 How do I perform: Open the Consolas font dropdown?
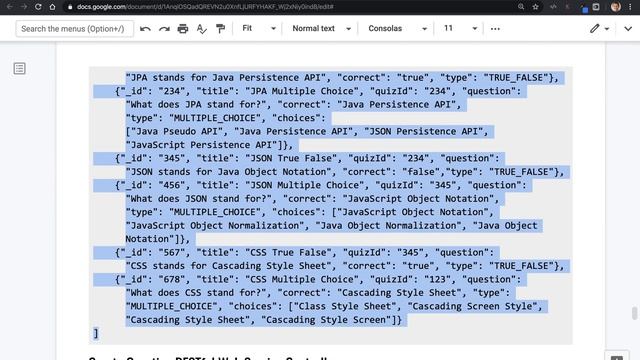pos(397,28)
